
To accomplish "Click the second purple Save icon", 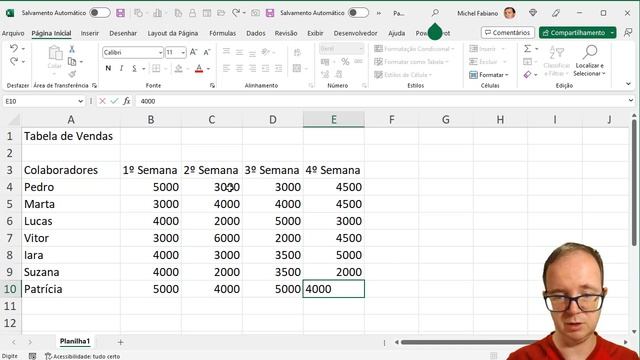I will pyautogui.click(x=270, y=13).
